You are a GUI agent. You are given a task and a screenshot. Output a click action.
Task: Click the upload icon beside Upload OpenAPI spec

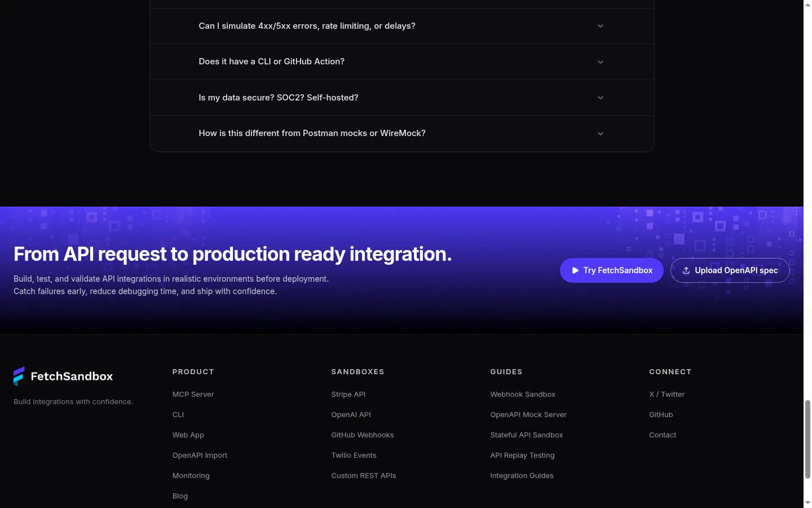click(x=686, y=270)
